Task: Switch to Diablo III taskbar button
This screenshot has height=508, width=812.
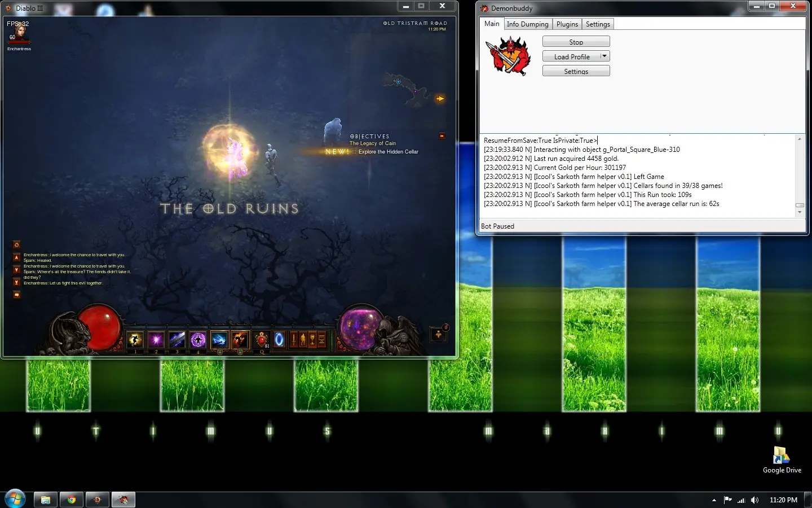Action: 98,500
